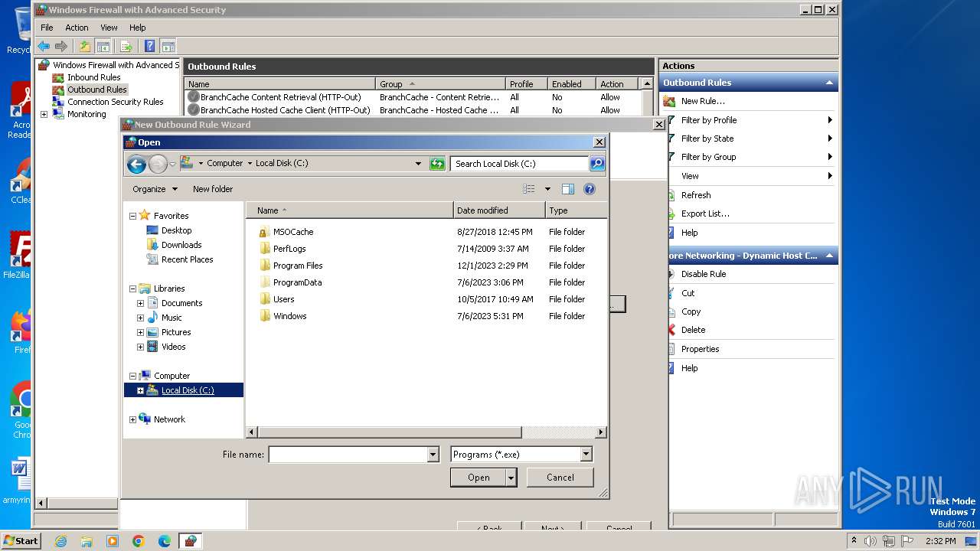This screenshot has width=980, height=551.
Task: Expand the Pictures library
Action: tap(140, 333)
